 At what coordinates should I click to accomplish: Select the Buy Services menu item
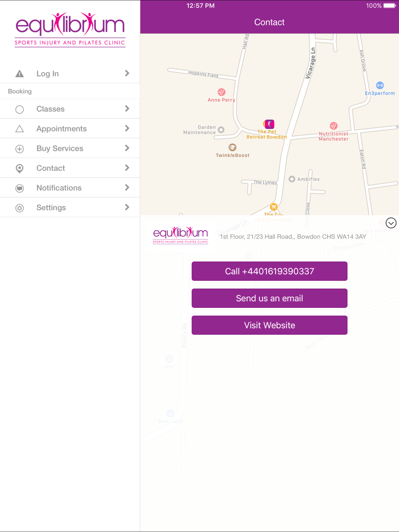pos(70,148)
